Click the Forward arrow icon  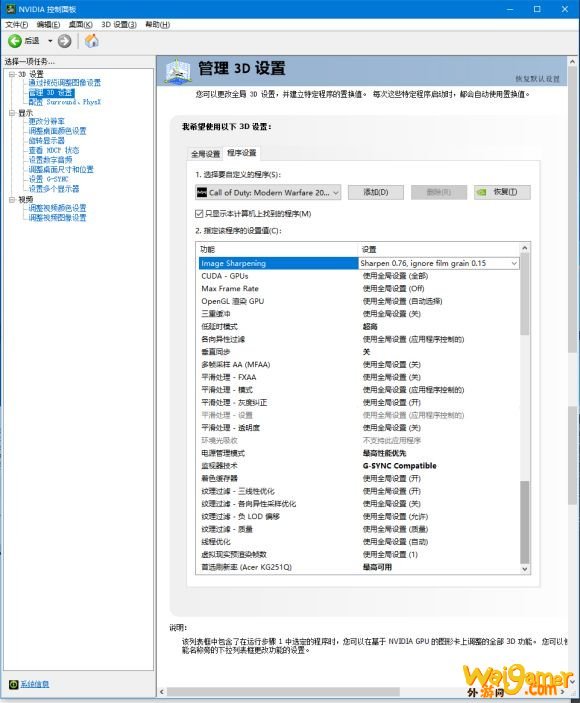point(65,41)
